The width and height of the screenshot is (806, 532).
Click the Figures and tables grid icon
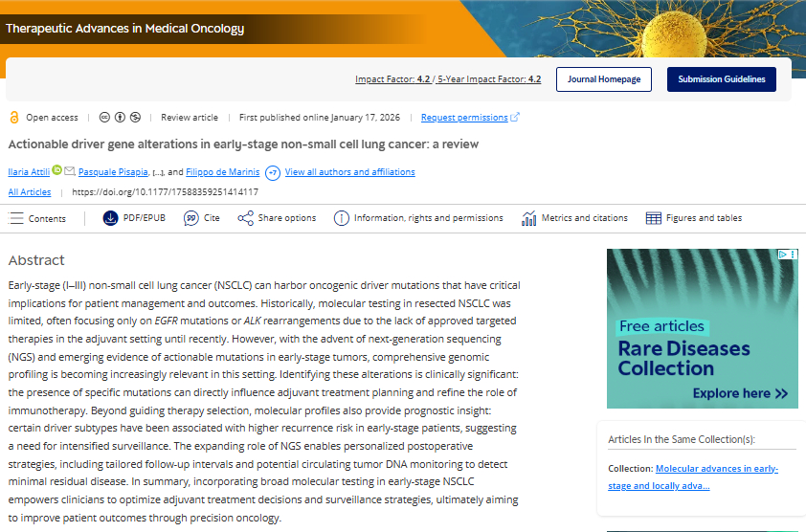pos(653,218)
